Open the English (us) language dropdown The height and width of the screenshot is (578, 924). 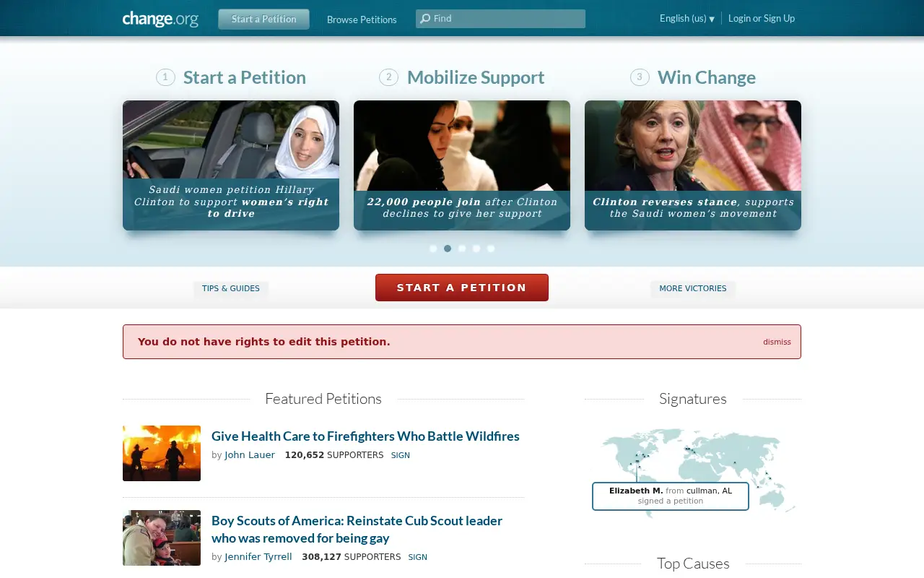click(x=687, y=19)
